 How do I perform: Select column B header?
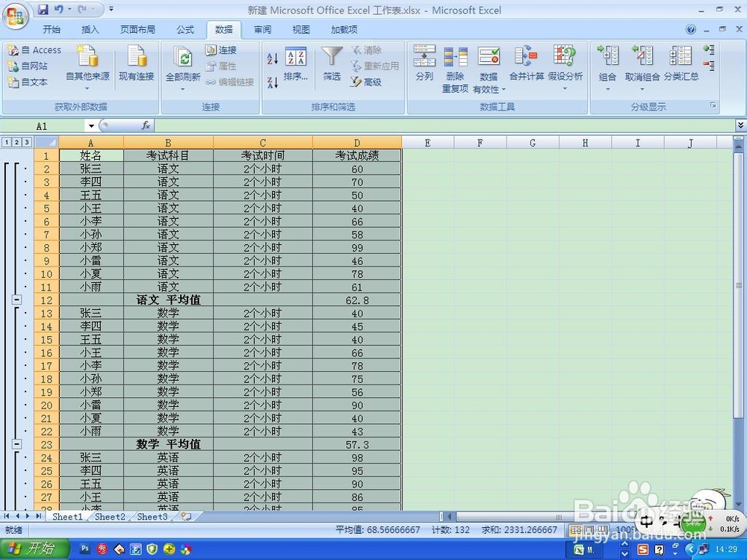168,143
